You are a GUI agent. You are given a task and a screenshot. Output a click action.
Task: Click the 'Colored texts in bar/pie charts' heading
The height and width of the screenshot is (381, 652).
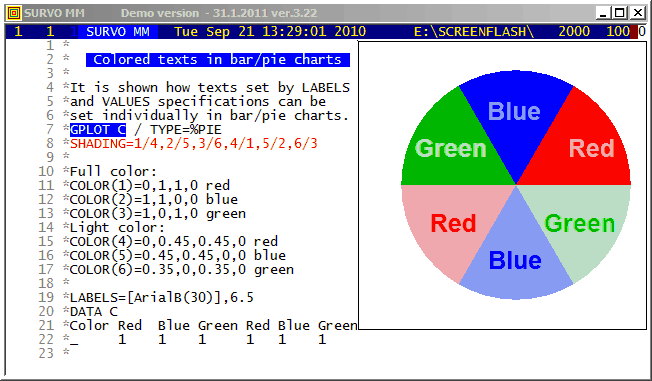[217, 59]
